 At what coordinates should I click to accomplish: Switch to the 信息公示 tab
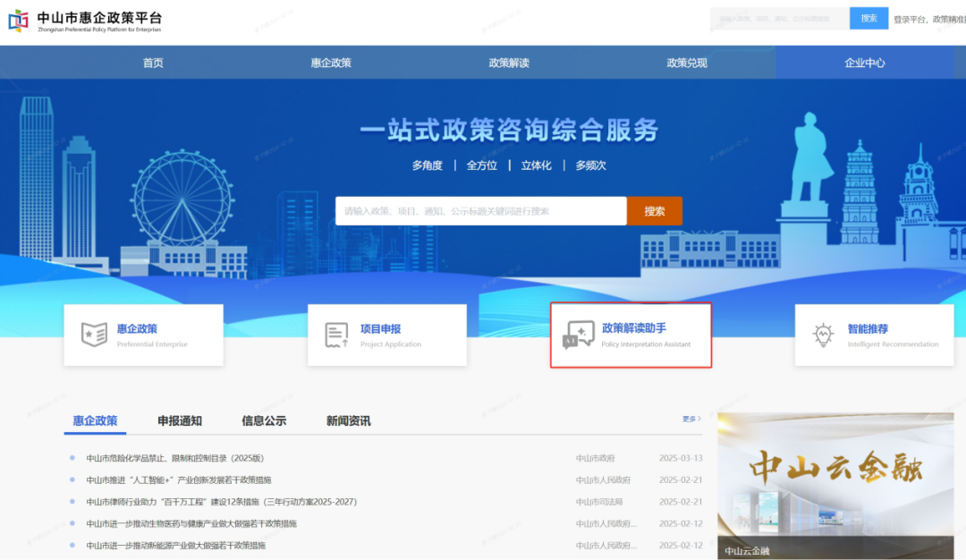click(265, 420)
